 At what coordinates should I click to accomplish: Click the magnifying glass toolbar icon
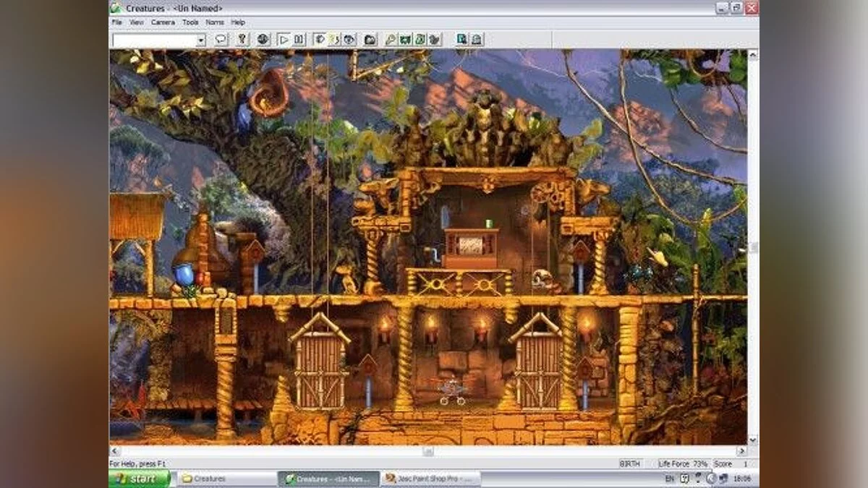pyautogui.click(x=391, y=40)
